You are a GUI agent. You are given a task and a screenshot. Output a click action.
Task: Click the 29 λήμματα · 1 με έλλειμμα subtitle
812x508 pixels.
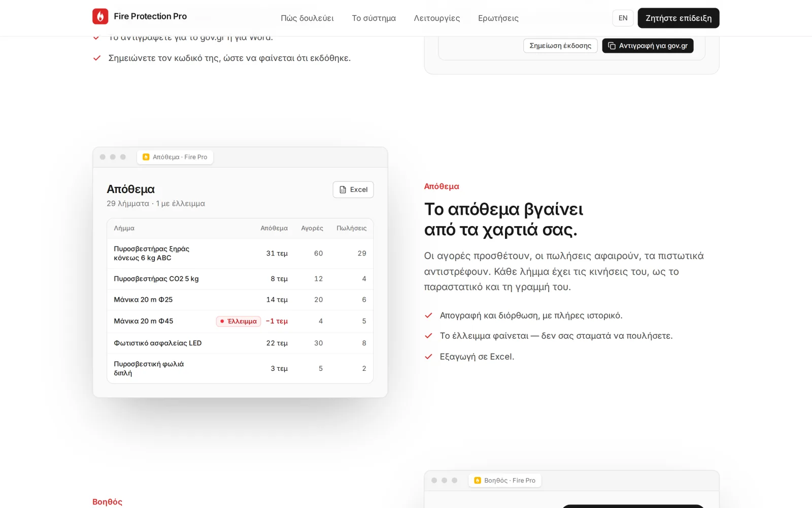[156, 204]
